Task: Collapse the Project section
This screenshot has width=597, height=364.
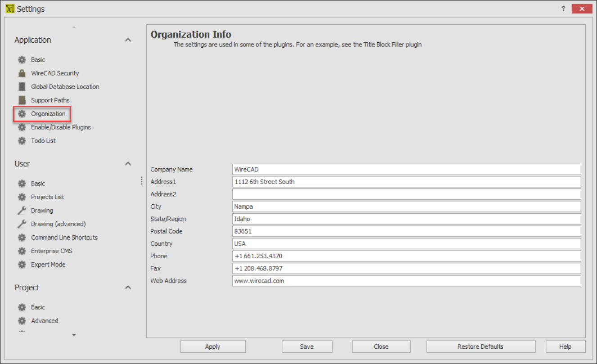Action: pyautogui.click(x=128, y=288)
